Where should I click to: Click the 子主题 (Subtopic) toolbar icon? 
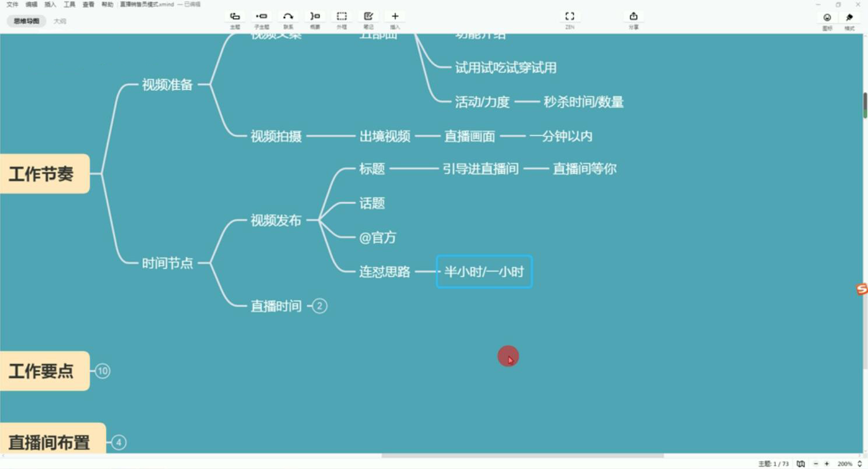(261, 16)
